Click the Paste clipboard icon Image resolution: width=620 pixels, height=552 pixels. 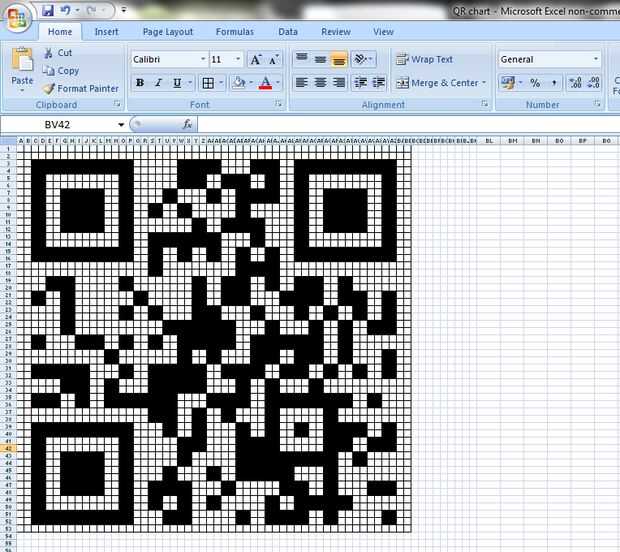click(22, 60)
